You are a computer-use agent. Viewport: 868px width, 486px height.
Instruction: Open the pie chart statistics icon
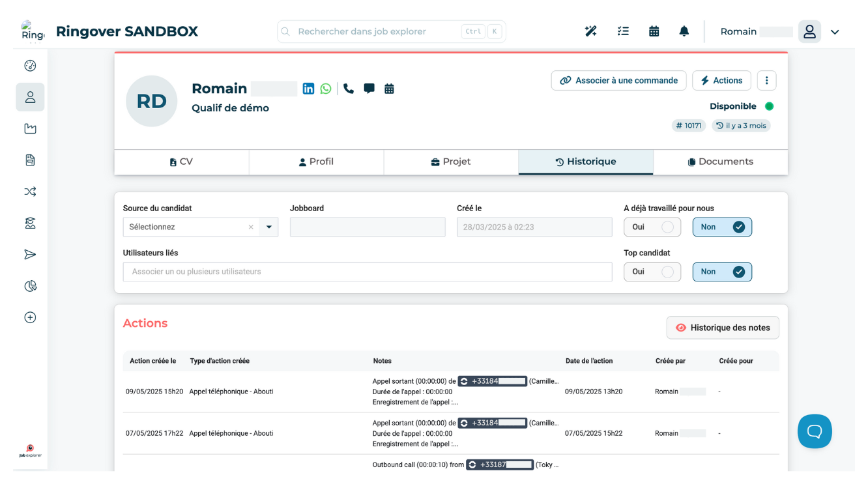29,285
